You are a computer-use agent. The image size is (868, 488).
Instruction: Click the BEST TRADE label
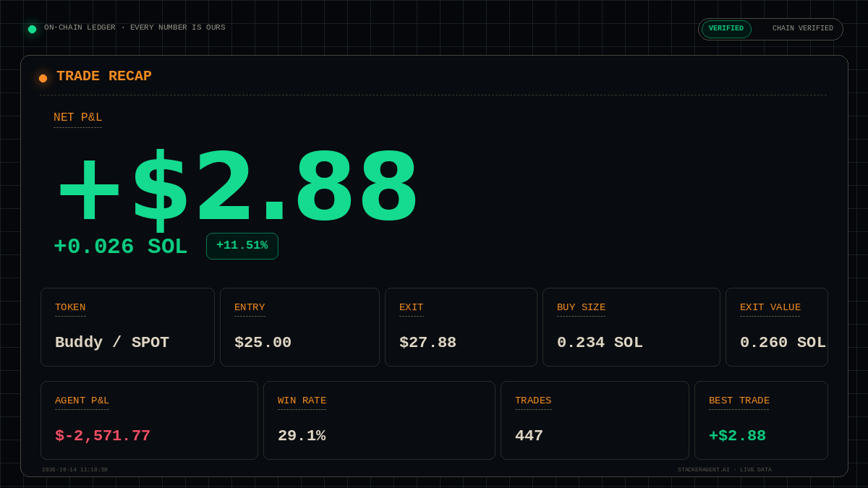[x=739, y=401]
